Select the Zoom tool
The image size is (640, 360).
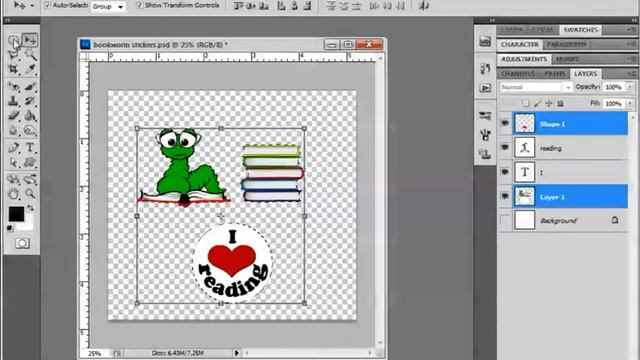tap(30, 194)
